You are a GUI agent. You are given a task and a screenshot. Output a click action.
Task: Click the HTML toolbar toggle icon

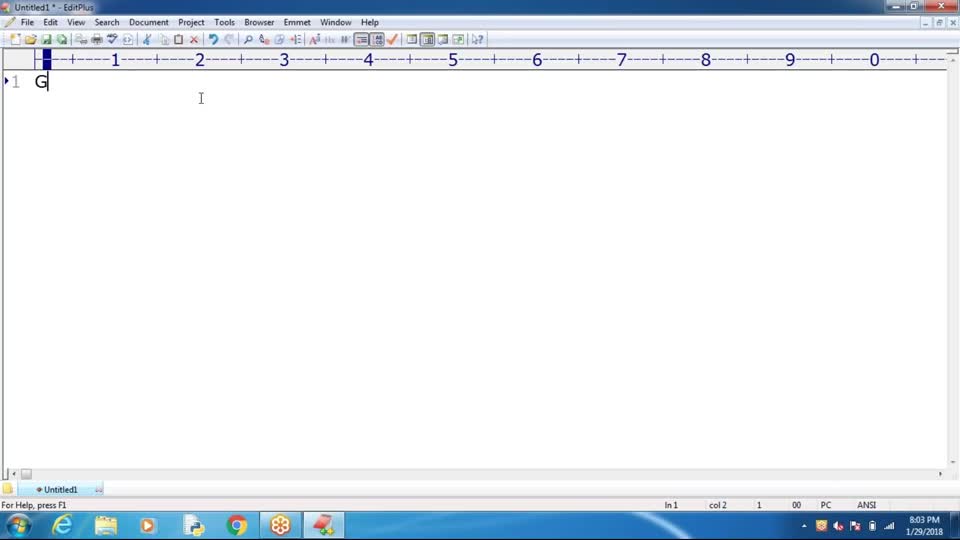pos(127,40)
